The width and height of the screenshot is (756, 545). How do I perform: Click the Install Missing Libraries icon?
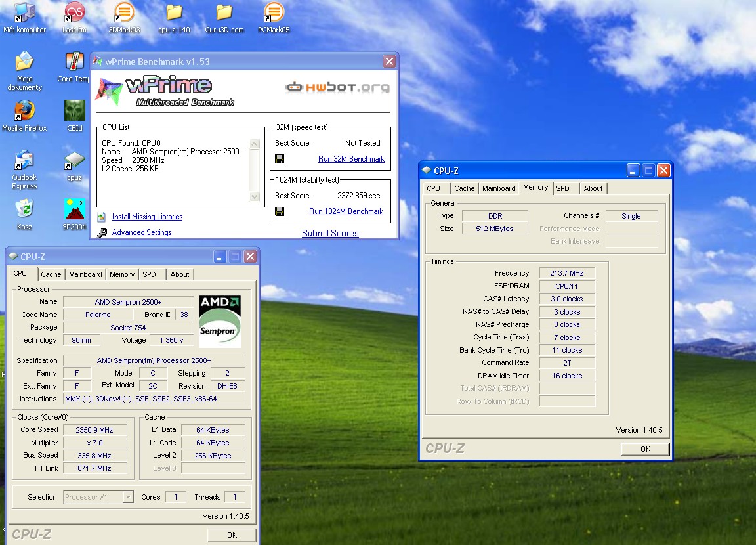pos(101,217)
